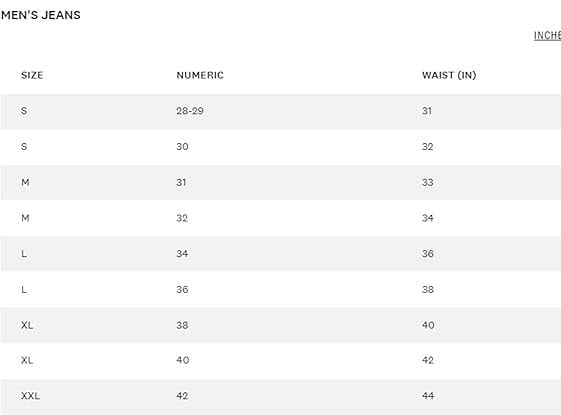Viewport: 561px width, 415px height.
Task: Click the S size row with 28-29
Action: click(x=280, y=111)
